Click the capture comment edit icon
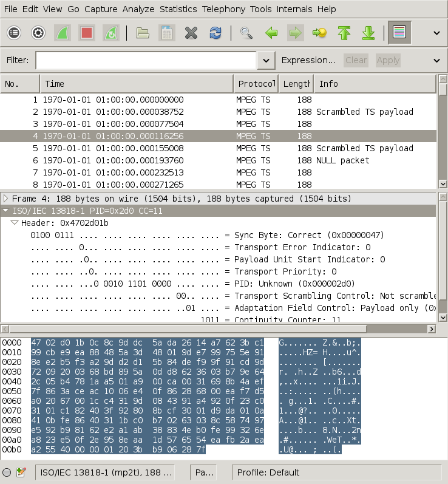This screenshot has width=448, height=484. (21, 472)
